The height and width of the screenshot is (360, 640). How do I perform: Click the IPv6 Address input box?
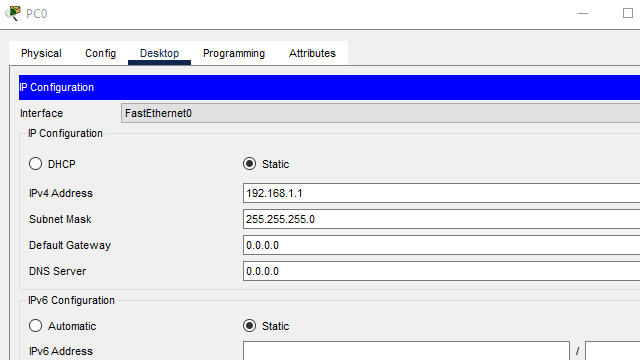pos(406,351)
